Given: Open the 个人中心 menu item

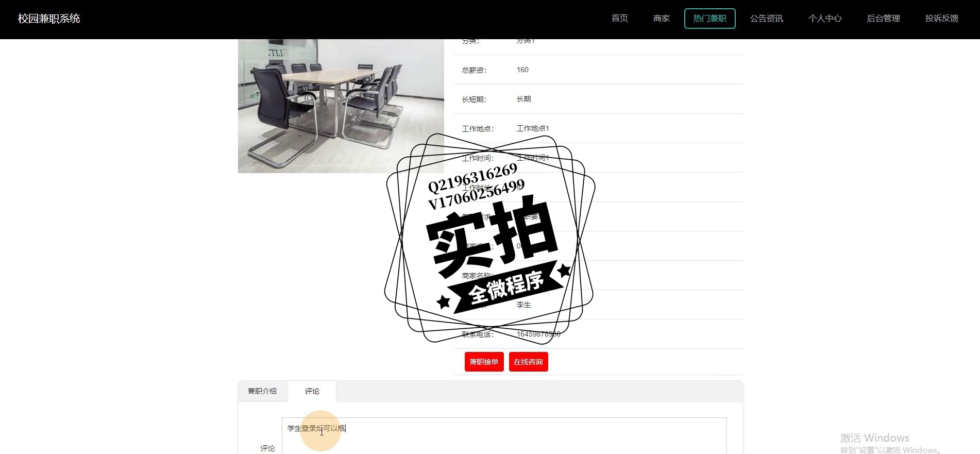Looking at the screenshot, I should click(825, 19).
